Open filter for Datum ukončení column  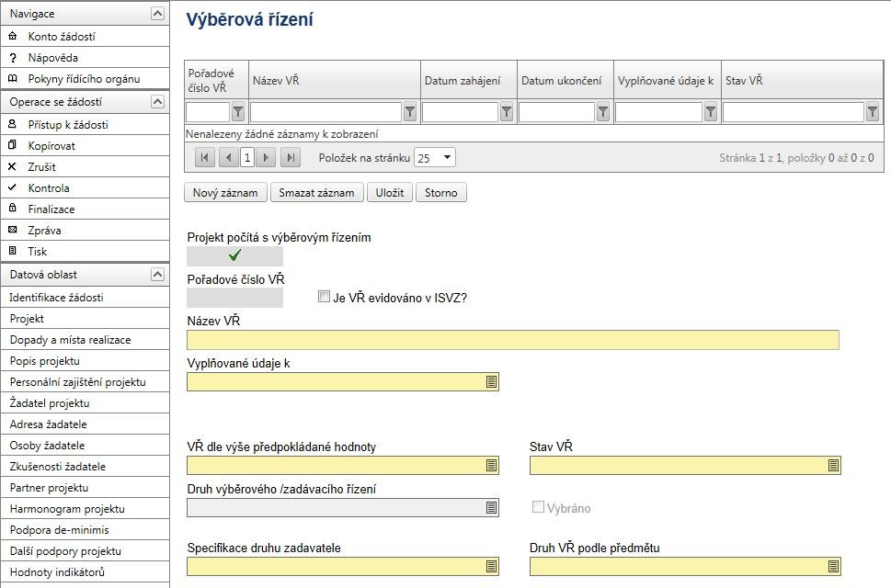pyautogui.click(x=603, y=112)
